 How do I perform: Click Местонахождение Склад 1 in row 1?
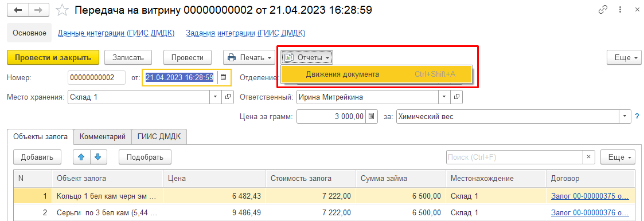[x=495, y=196]
